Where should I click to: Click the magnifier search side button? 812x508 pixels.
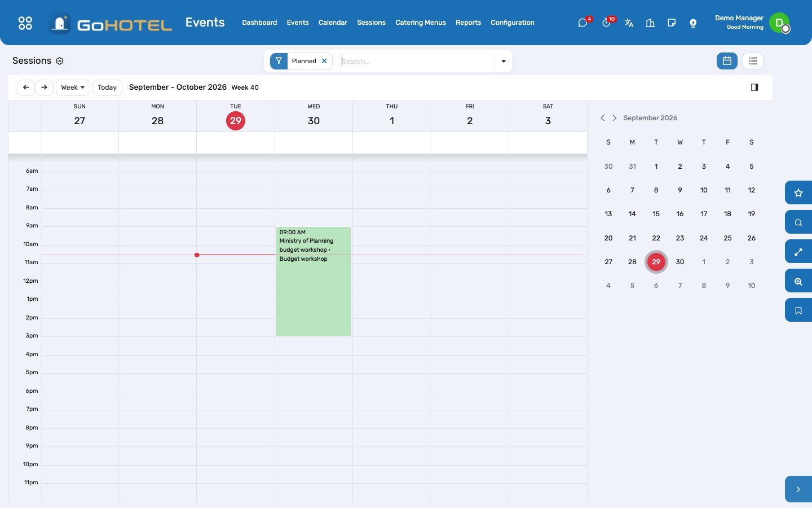[x=798, y=222]
